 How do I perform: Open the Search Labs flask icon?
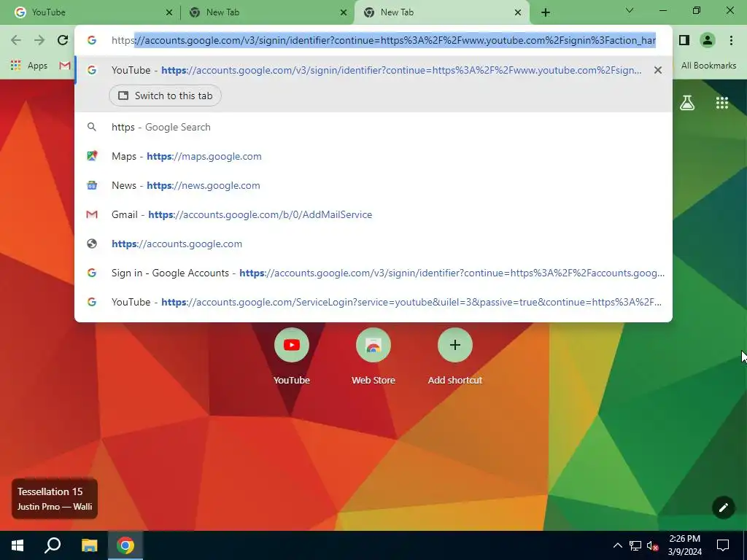click(687, 102)
